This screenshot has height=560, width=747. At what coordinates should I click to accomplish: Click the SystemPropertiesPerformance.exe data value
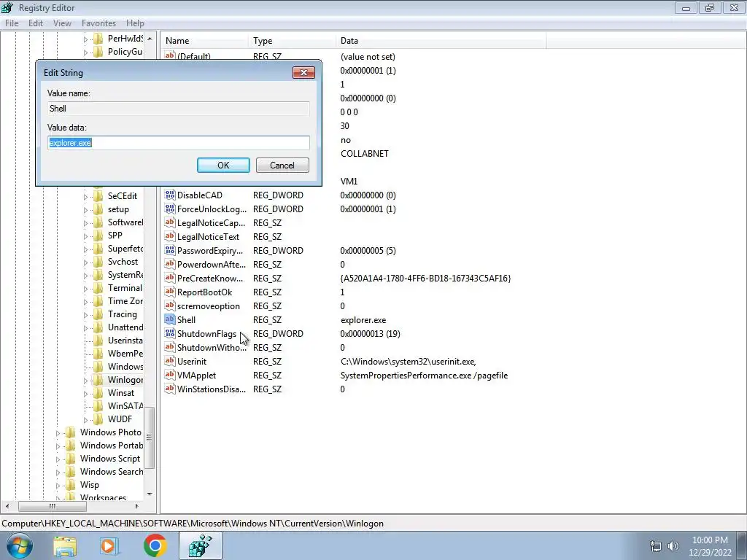424,376
